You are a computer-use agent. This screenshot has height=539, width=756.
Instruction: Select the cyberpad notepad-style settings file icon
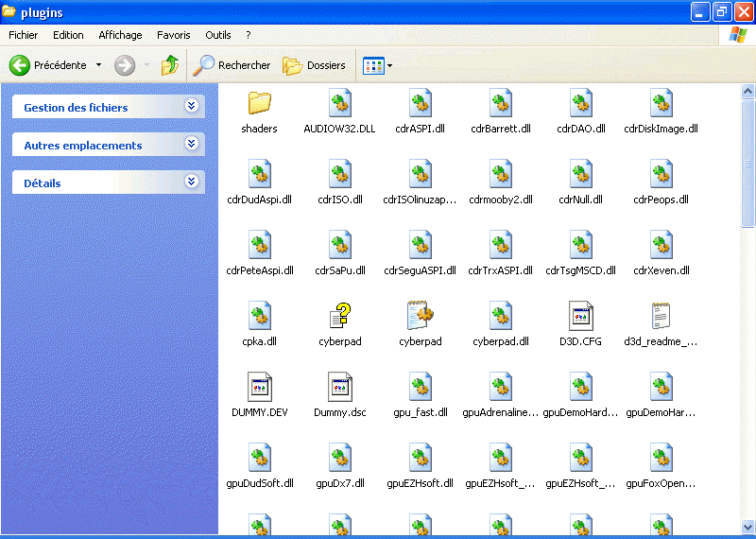(x=420, y=316)
